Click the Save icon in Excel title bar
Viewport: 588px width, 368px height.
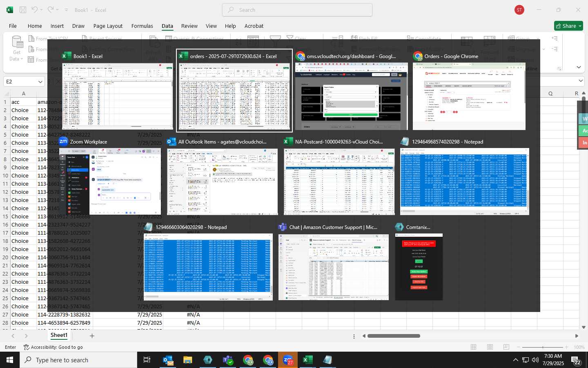click(x=23, y=10)
